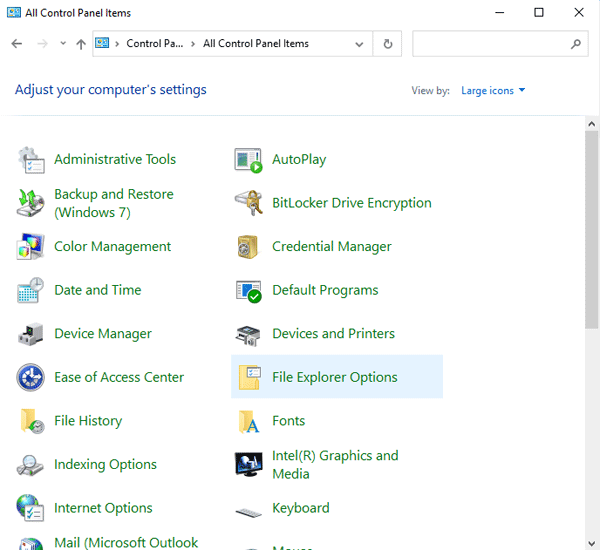Click the window title bar icon
Screen dimensions: 600x550
(x=14, y=13)
